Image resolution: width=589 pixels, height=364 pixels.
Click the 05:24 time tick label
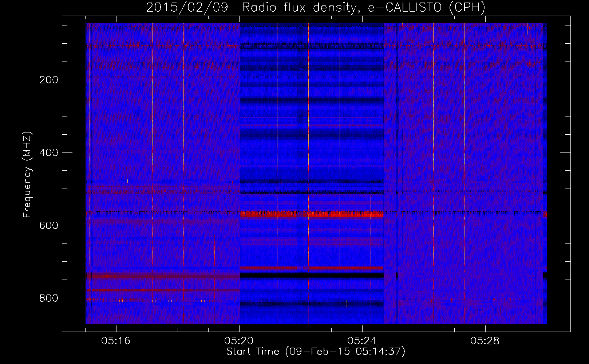[x=362, y=341]
